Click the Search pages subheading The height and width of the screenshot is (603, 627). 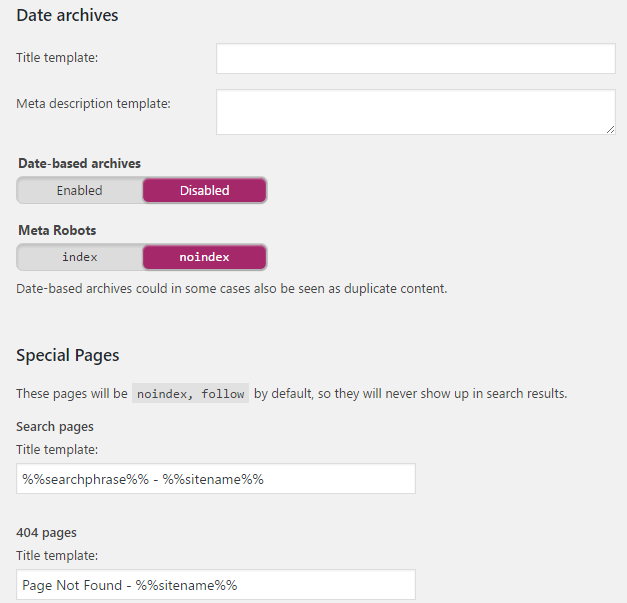click(x=55, y=427)
